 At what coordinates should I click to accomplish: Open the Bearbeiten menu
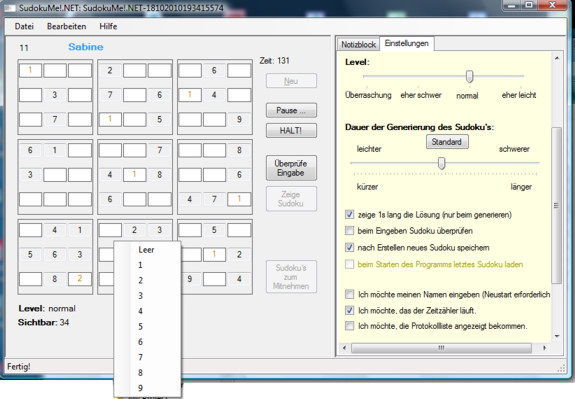point(66,26)
